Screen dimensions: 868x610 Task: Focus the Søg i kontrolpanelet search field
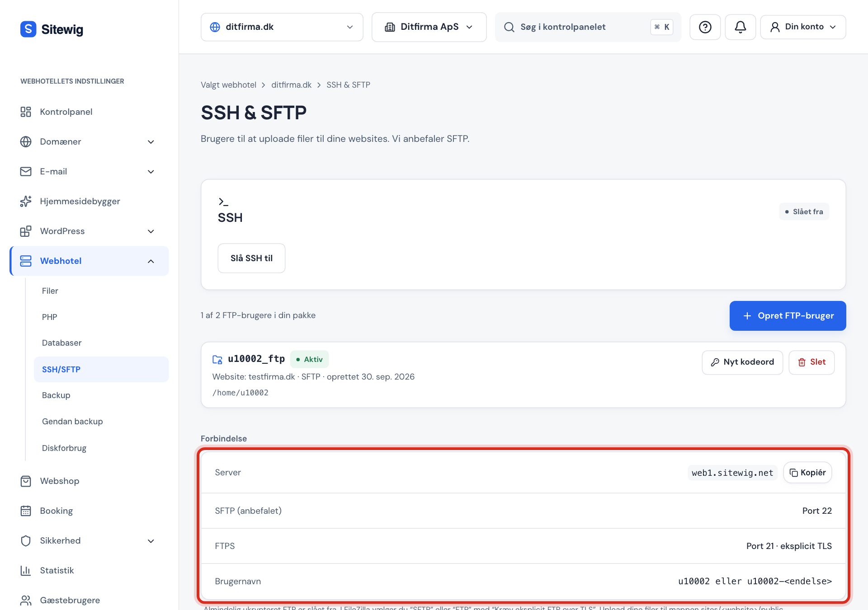588,27
